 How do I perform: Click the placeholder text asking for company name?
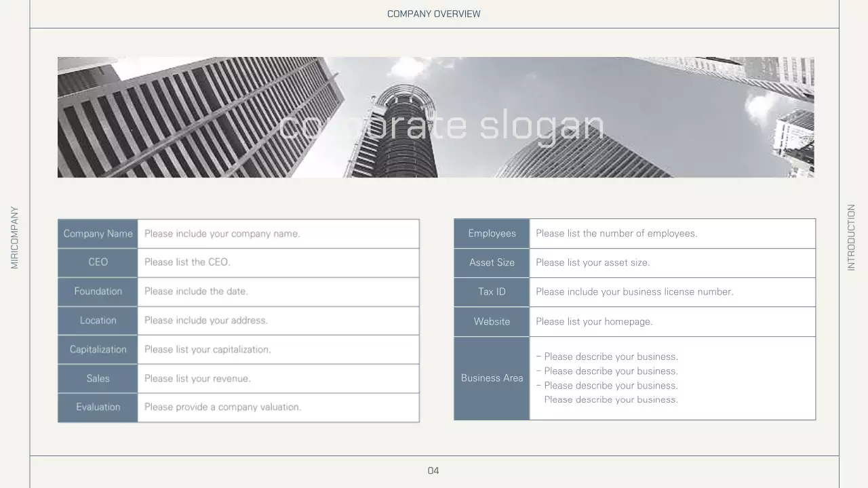coord(222,233)
